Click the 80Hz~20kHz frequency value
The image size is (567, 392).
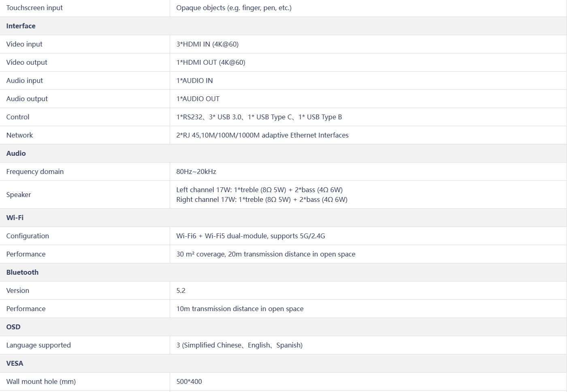(196, 172)
